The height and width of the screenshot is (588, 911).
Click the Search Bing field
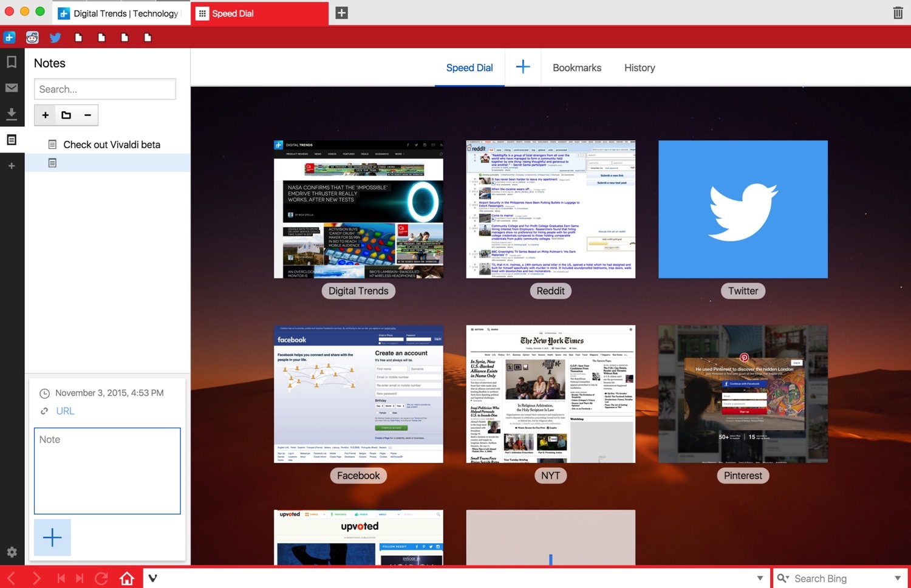pos(841,578)
